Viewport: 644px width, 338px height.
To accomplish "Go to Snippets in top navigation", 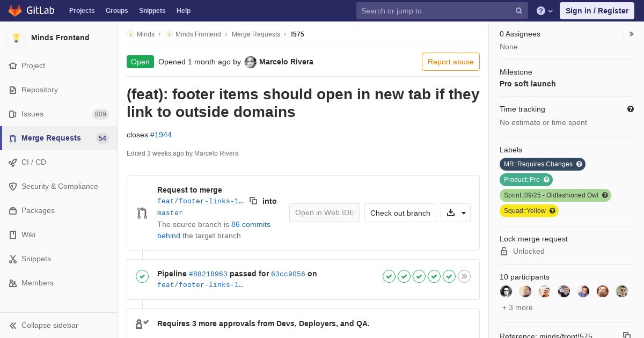I will [x=152, y=11].
